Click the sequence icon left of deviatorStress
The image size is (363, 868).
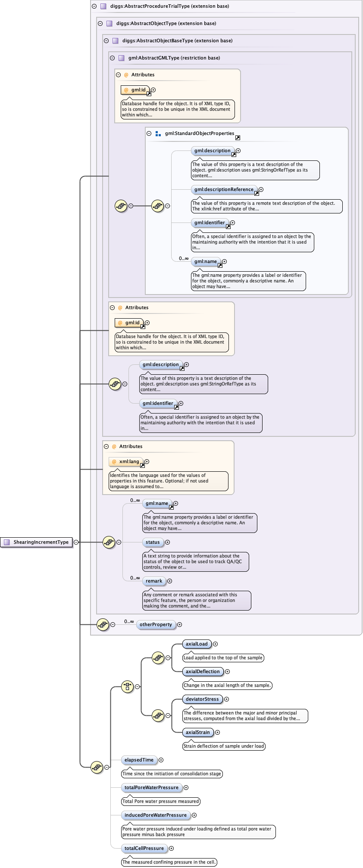click(158, 716)
